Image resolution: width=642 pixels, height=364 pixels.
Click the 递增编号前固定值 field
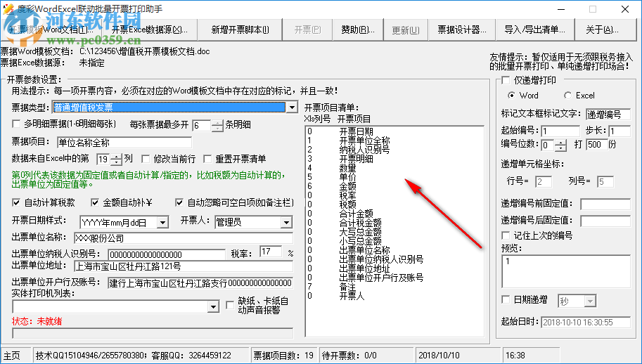(x=605, y=204)
